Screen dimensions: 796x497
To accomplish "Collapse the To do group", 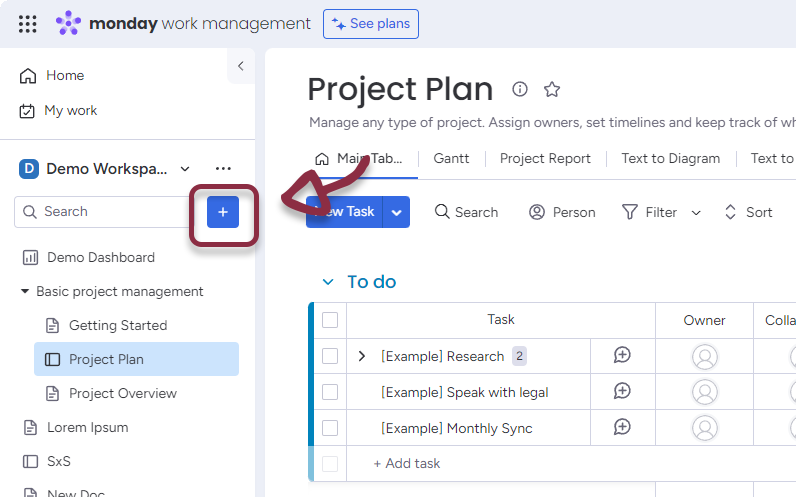I will pos(328,282).
